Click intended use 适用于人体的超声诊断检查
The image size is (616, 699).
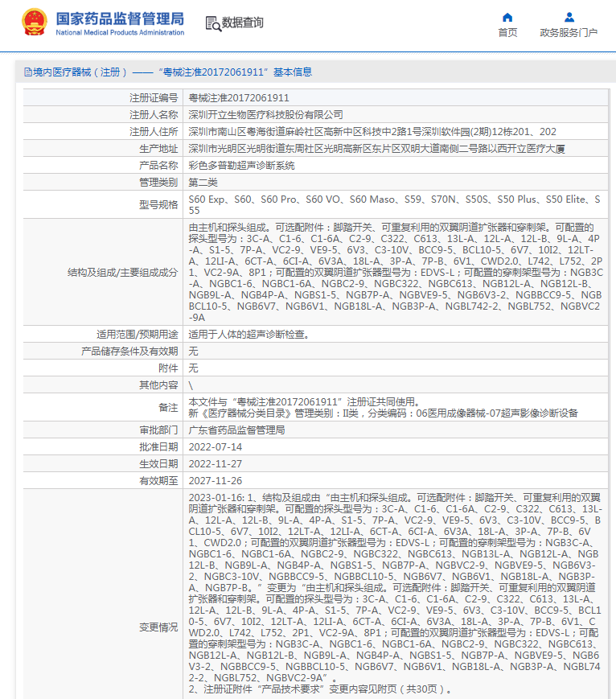pos(249,335)
